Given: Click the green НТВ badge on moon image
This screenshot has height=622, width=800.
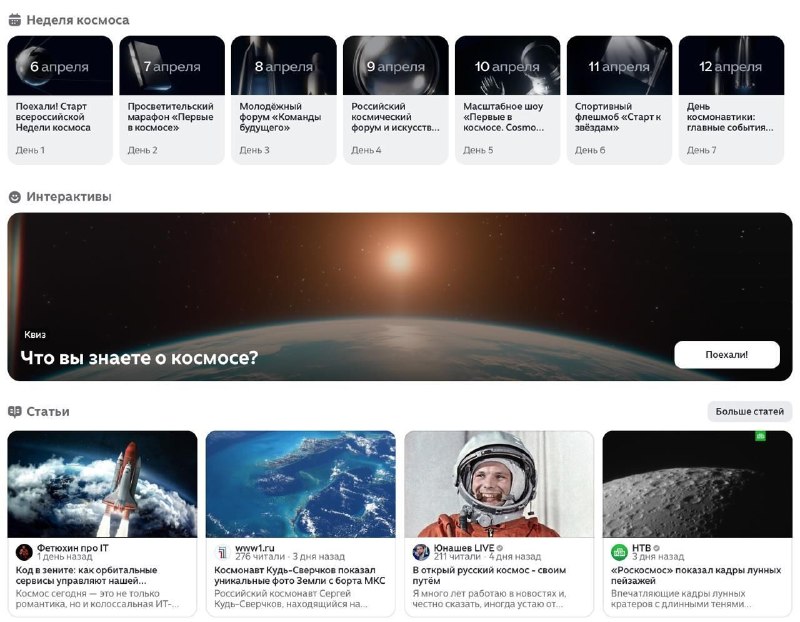Looking at the screenshot, I should tap(760, 436).
